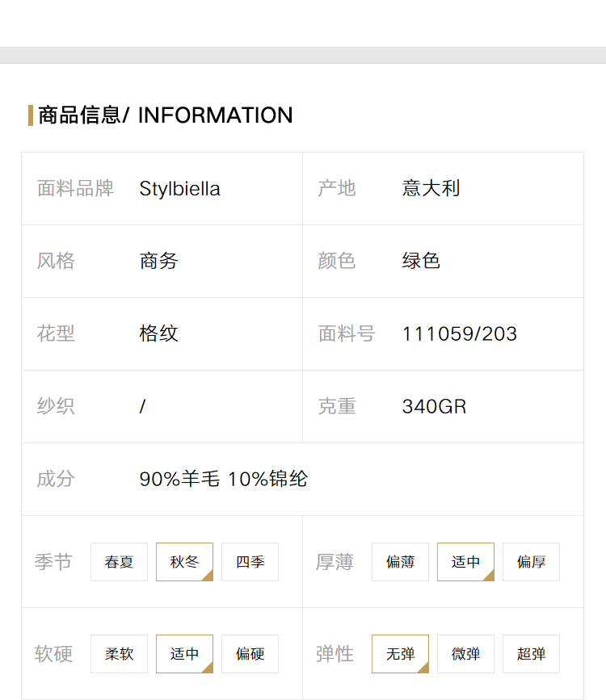Viewport: 606px width, 700px height.
Task: Click the 340GR weight value
Action: [434, 407]
